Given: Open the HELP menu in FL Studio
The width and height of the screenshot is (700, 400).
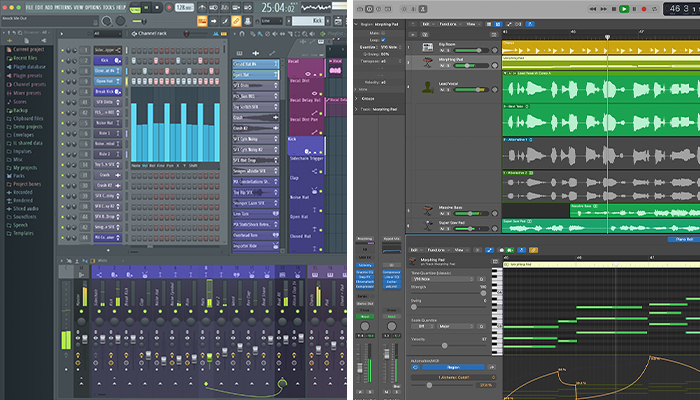Looking at the screenshot, I should [x=121, y=7].
